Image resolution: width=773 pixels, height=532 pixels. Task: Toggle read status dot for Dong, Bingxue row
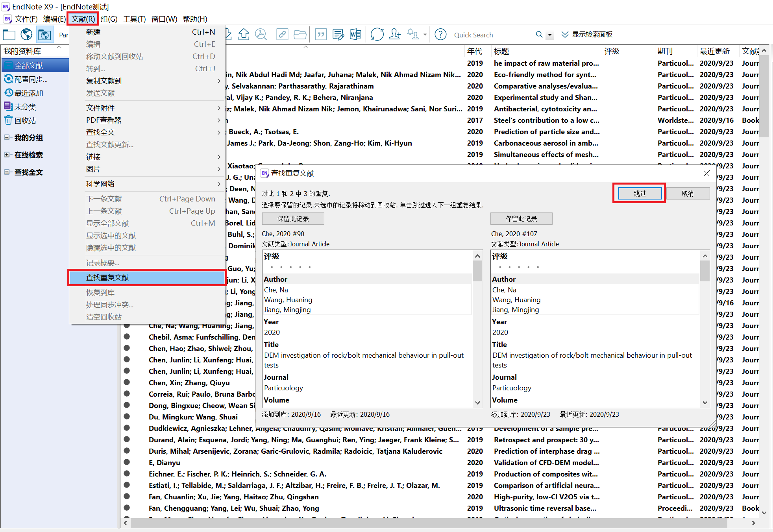point(127,405)
